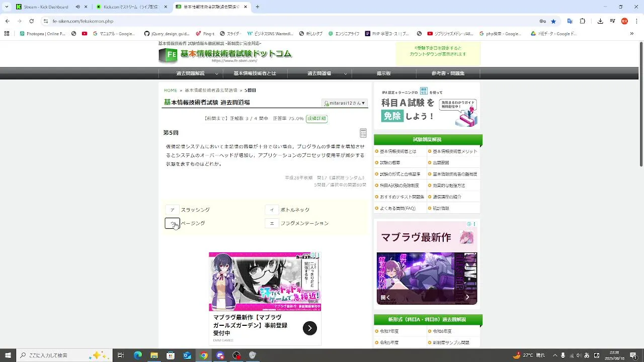Open 掲示板 in the nav bar
644x362 pixels.
[383, 73]
